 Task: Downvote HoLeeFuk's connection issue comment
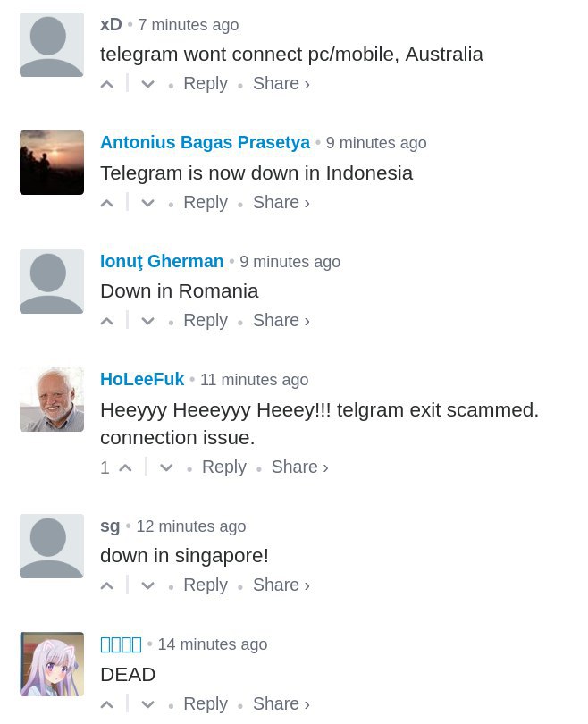pyautogui.click(x=166, y=467)
